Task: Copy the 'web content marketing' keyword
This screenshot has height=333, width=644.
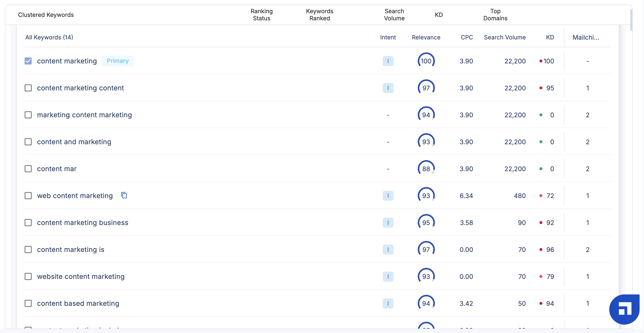Action: (x=124, y=195)
